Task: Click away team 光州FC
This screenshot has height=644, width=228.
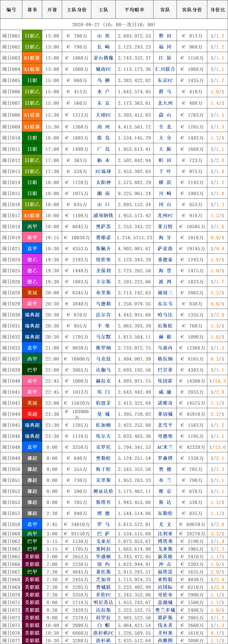Action: (x=165, y=216)
